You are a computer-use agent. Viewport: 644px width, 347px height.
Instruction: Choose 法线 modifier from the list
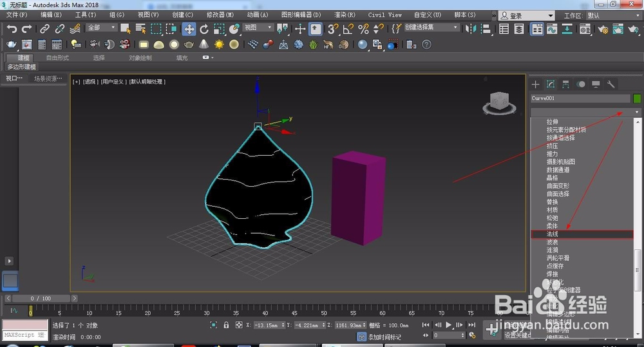coord(582,234)
